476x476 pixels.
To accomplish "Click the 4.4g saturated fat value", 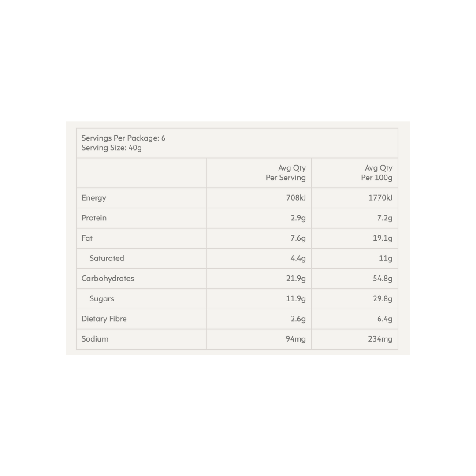I will 298,258.
